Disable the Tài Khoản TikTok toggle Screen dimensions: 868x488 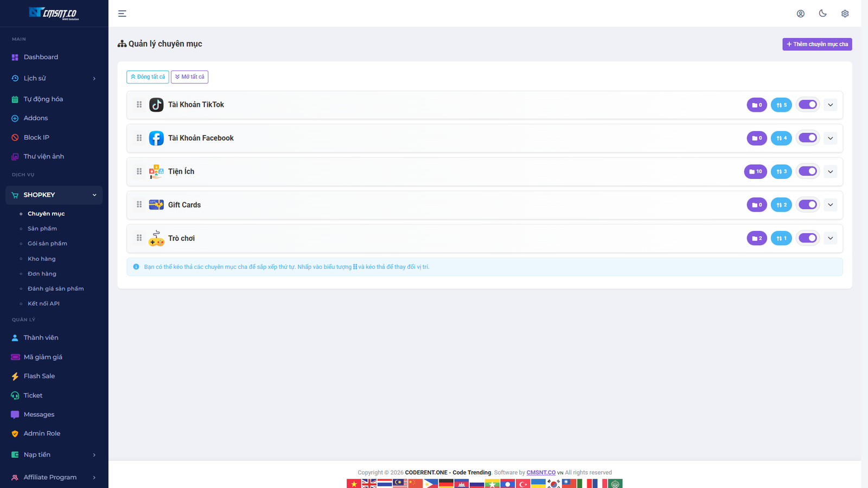click(807, 105)
